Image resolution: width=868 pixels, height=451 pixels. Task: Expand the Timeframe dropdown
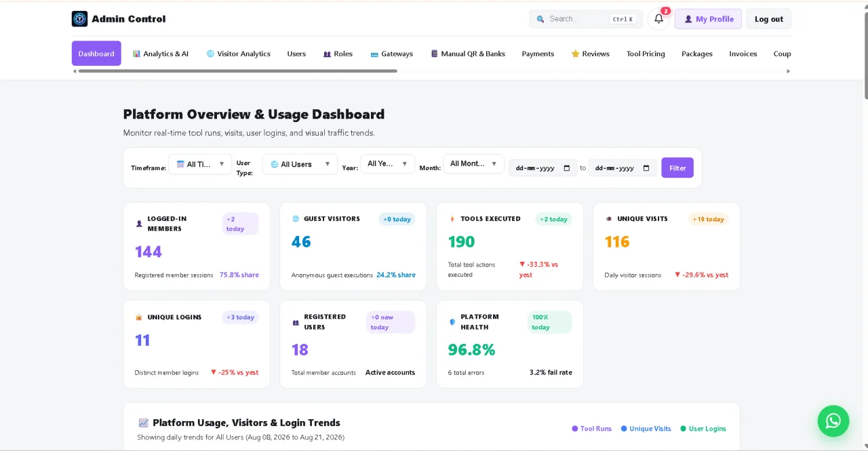[200, 164]
